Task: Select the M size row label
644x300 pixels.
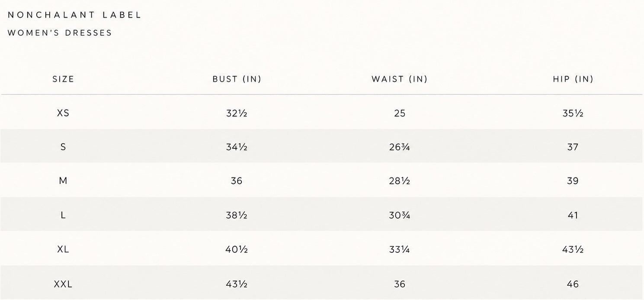Action: click(63, 181)
